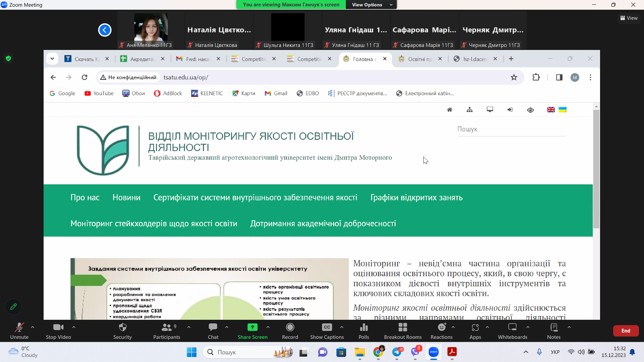End the meeting with End button
Image resolution: width=644 pixels, height=362 pixels.
click(x=626, y=330)
